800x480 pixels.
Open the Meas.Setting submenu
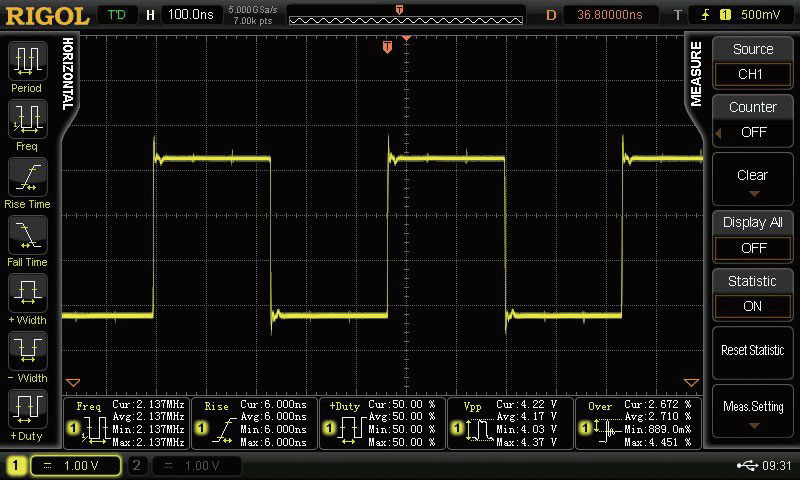coord(753,411)
